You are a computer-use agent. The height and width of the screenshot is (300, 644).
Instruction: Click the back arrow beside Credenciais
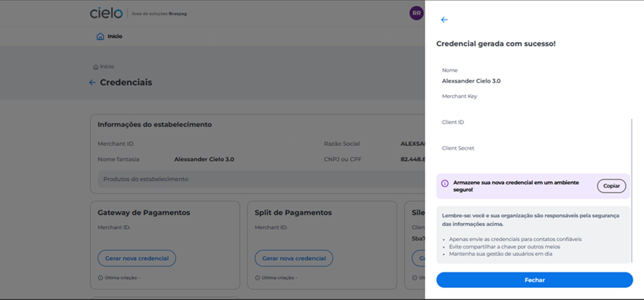click(x=92, y=83)
